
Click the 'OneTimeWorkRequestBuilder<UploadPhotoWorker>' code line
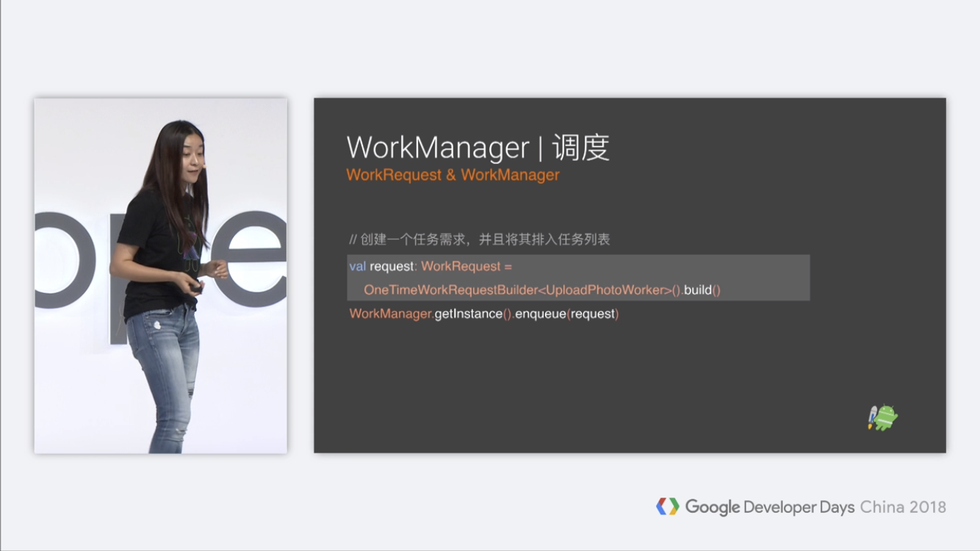pos(542,290)
